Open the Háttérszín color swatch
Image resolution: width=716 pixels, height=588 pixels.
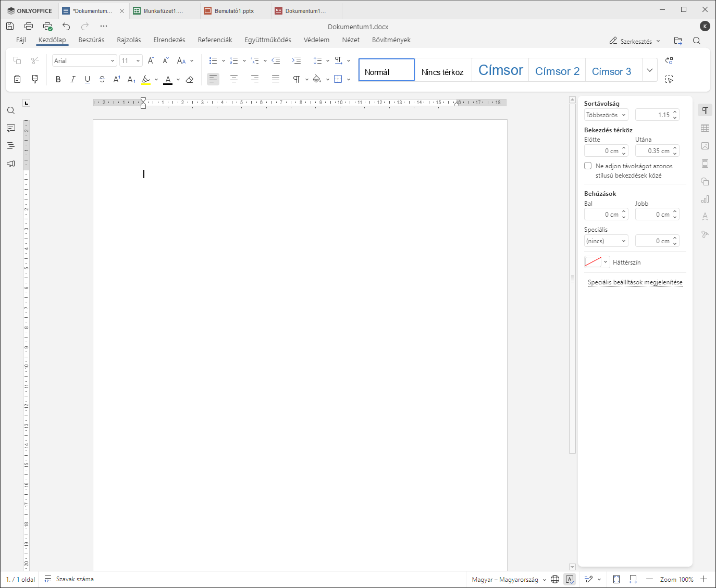coord(597,262)
